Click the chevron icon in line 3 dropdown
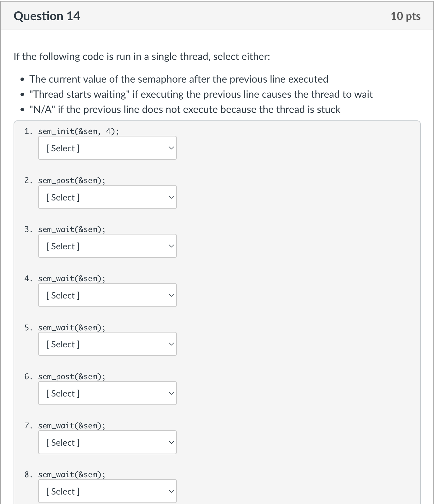Screen dimensions: 434x504 pyautogui.click(x=171, y=246)
